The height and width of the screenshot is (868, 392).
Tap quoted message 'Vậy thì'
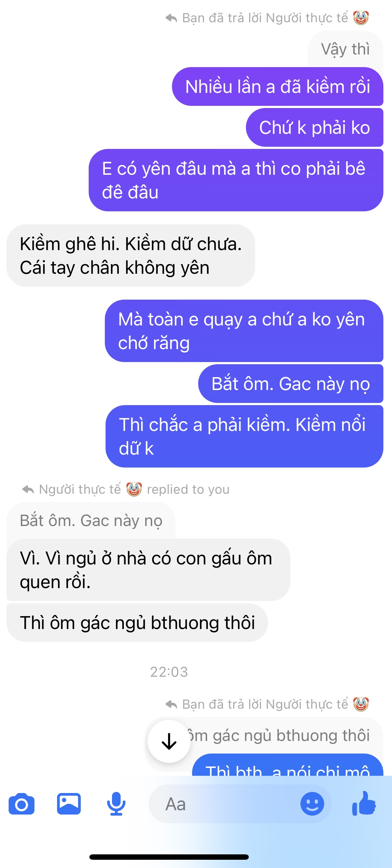[345, 49]
